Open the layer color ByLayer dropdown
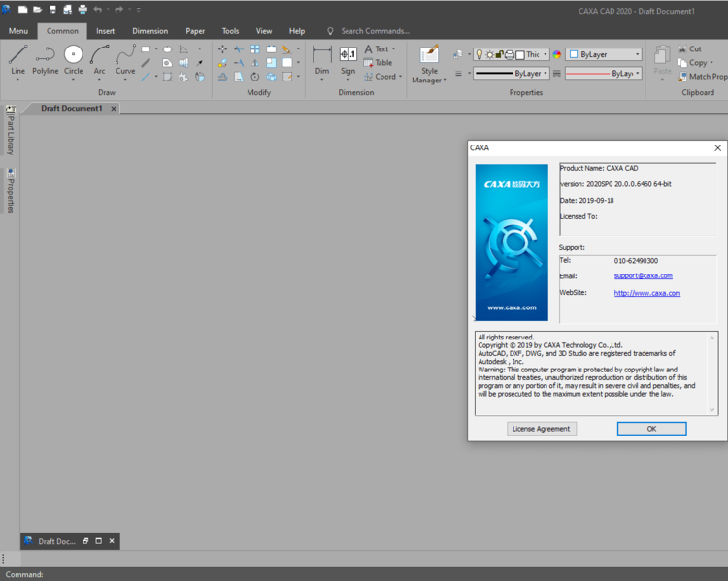The width and height of the screenshot is (728, 581). coord(604,55)
